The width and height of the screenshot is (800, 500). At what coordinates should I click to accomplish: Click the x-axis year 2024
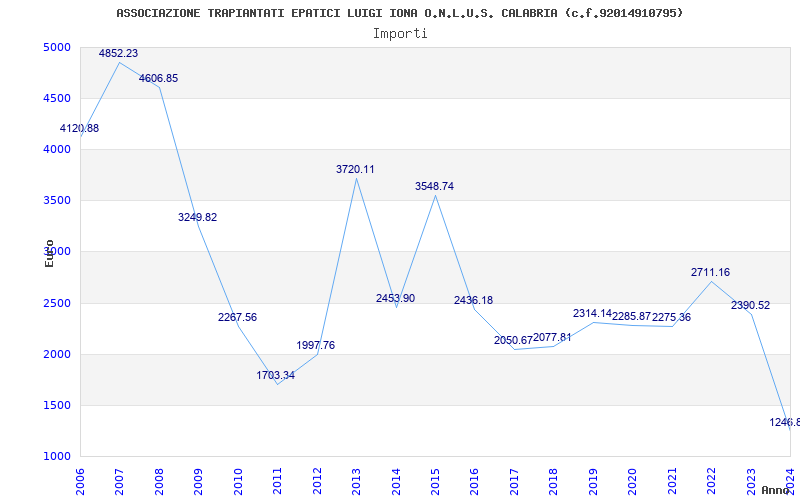point(790,482)
